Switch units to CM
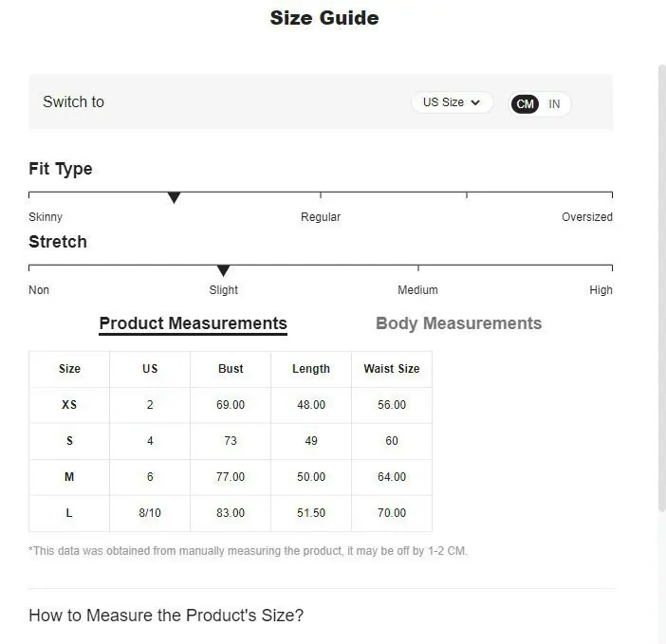This screenshot has height=644, width=666. (525, 104)
